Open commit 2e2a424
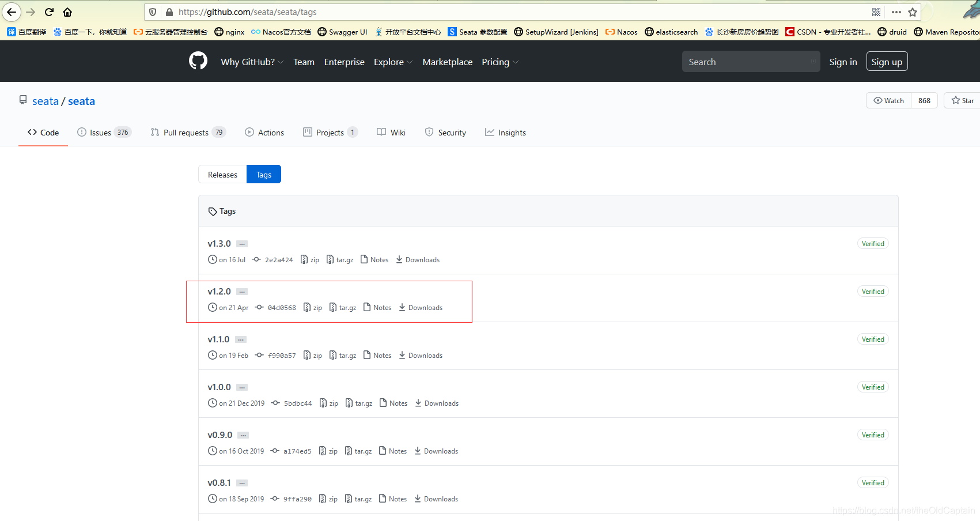 [x=273, y=260]
